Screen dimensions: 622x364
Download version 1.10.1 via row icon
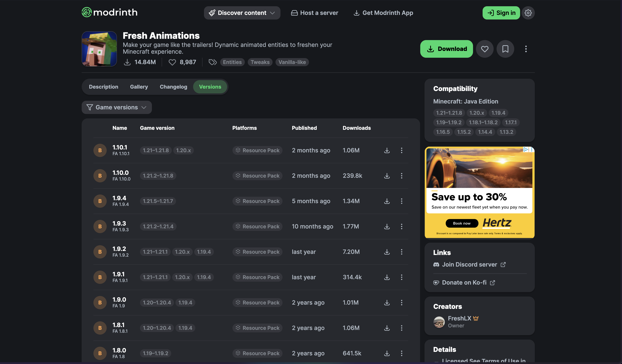click(x=387, y=150)
